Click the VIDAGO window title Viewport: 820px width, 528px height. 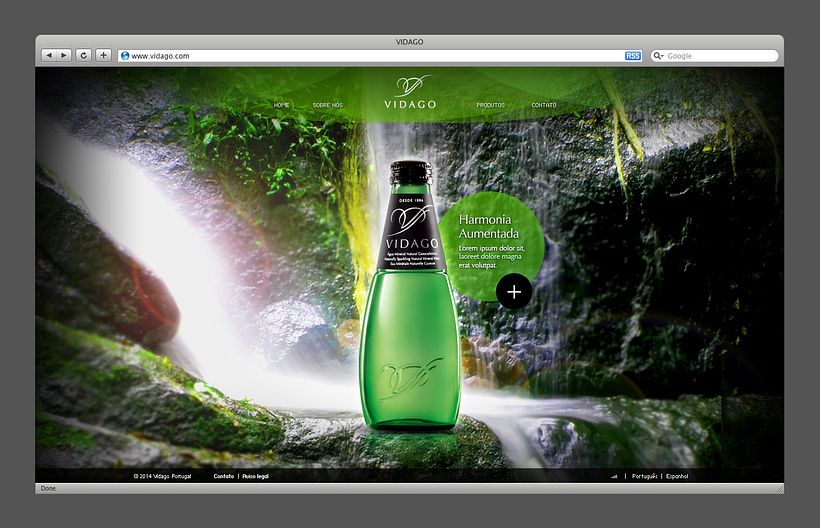[409, 42]
